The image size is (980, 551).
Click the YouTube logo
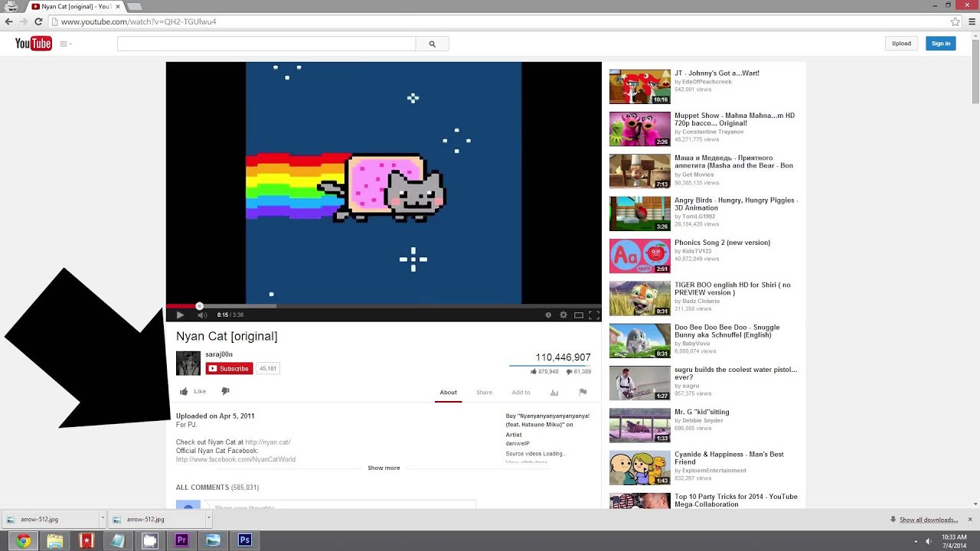pos(34,44)
